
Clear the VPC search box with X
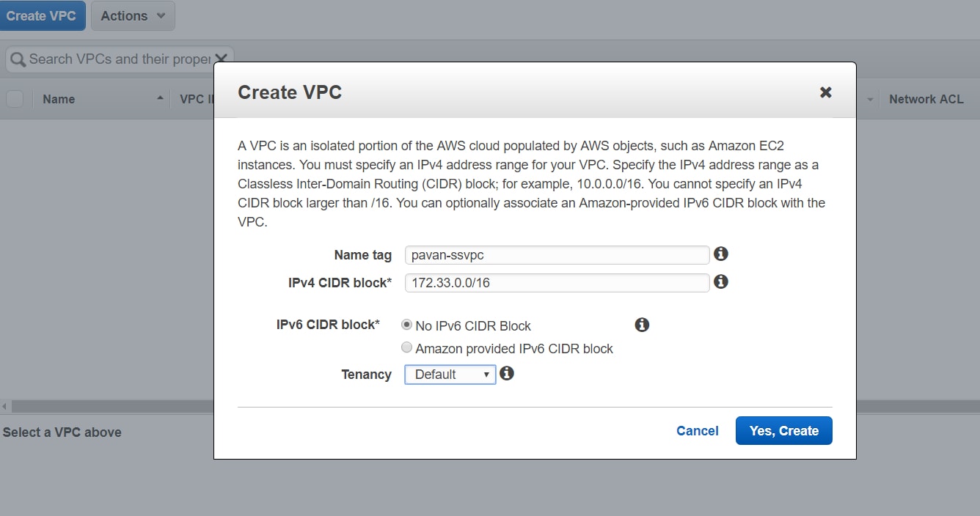(x=221, y=58)
